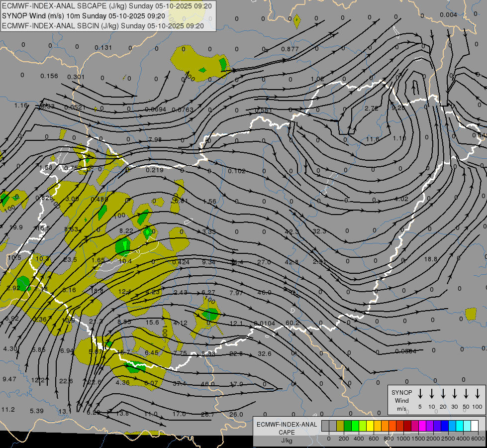This screenshot has height=448, width=487.
Task: Click the SYNOP Wind 10m header line
Action: (84, 16)
